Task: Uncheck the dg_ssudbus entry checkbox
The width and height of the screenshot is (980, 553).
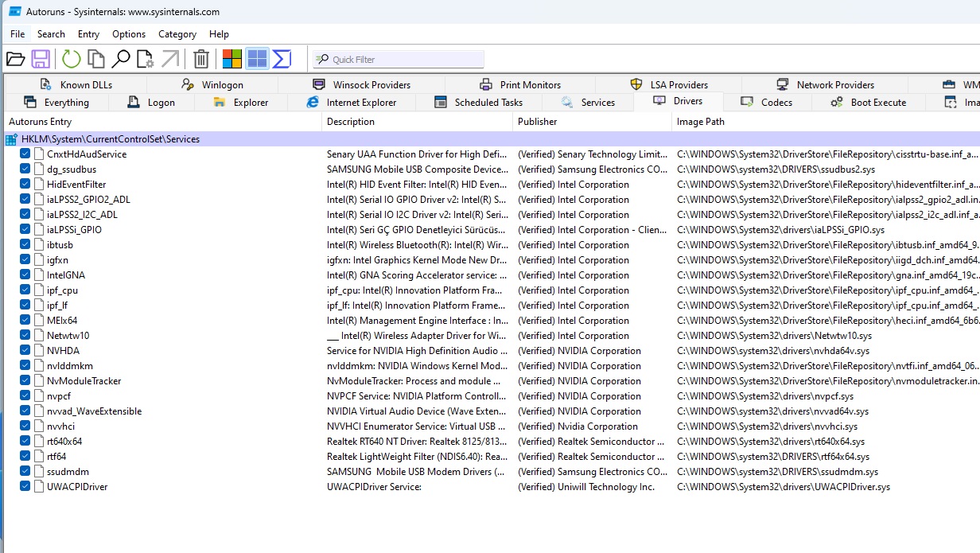Action: point(25,169)
